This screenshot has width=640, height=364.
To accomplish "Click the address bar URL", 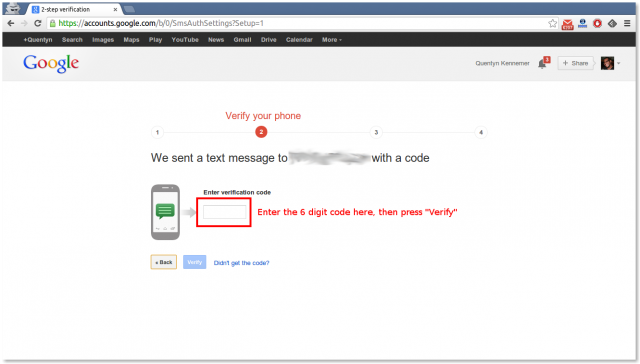I will tap(161, 23).
